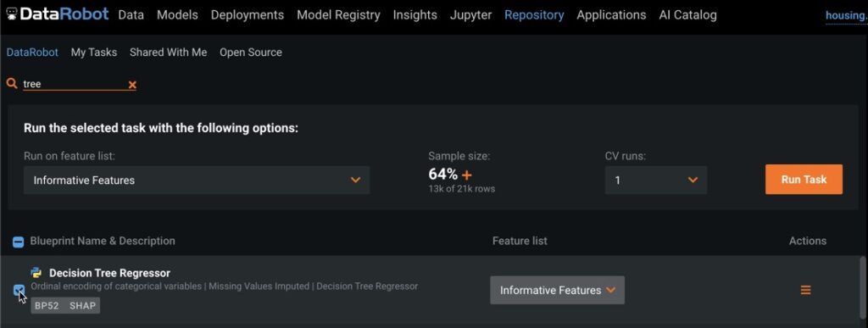Open the Deployments menu

(x=248, y=15)
